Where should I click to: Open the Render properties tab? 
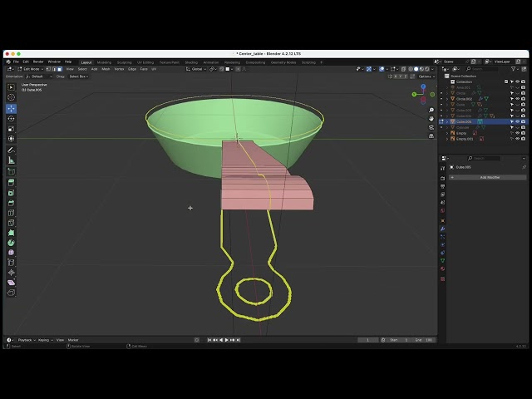(x=442, y=178)
